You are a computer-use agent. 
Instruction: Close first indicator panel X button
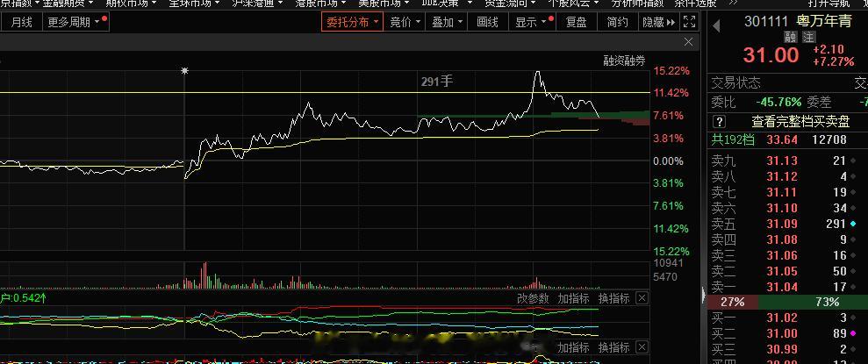tap(642, 299)
